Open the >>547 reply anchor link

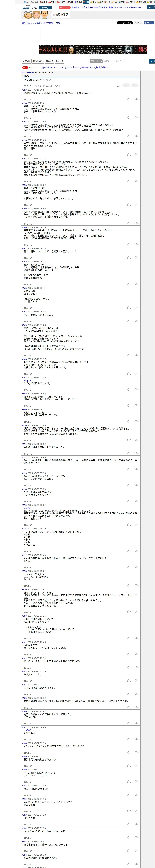(27, 381)
